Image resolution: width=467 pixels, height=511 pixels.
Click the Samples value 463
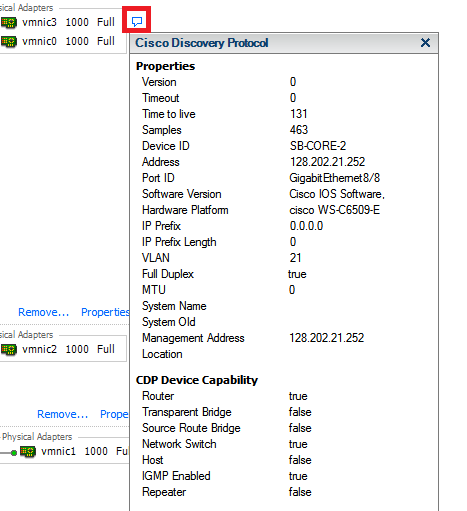point(299,130)
